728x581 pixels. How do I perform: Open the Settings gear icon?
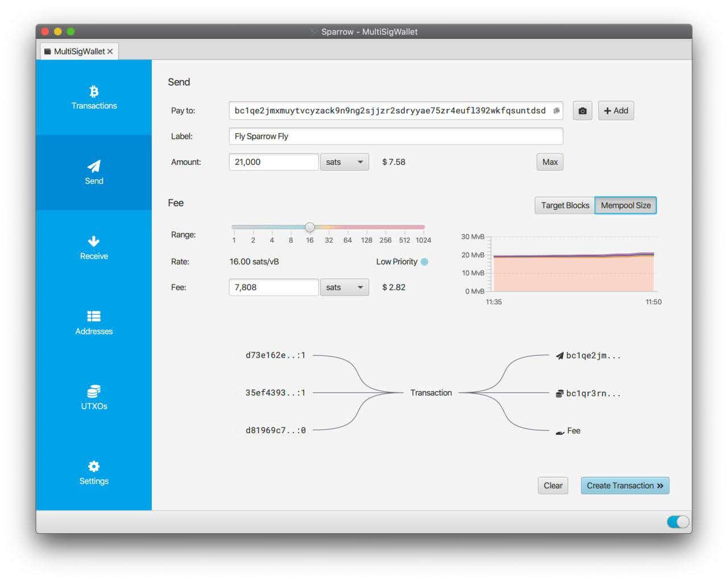click(x=94, y=466)
